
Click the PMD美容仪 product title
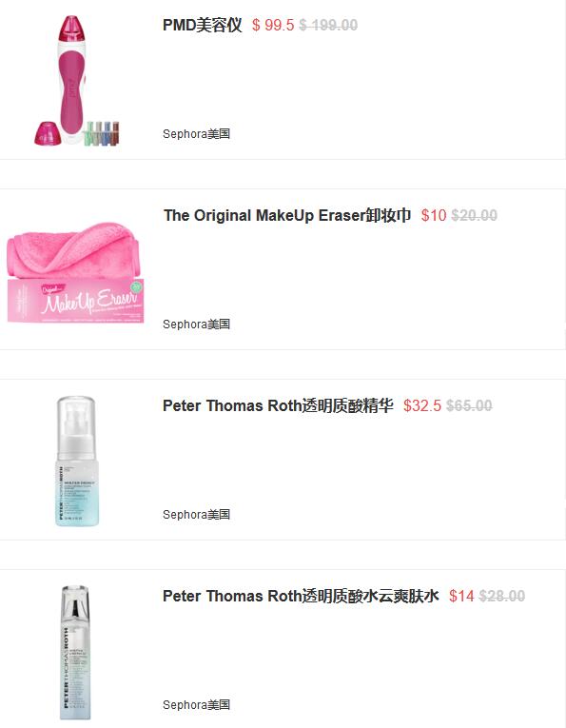coord(203,25)
